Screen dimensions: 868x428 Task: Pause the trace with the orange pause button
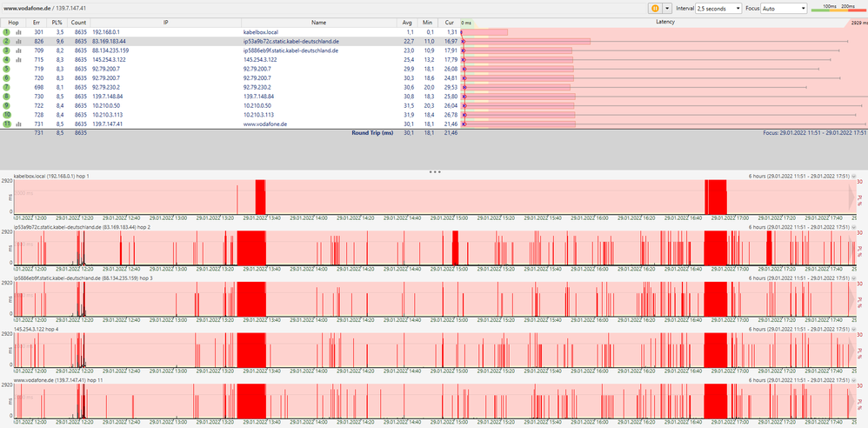[654, 9]
